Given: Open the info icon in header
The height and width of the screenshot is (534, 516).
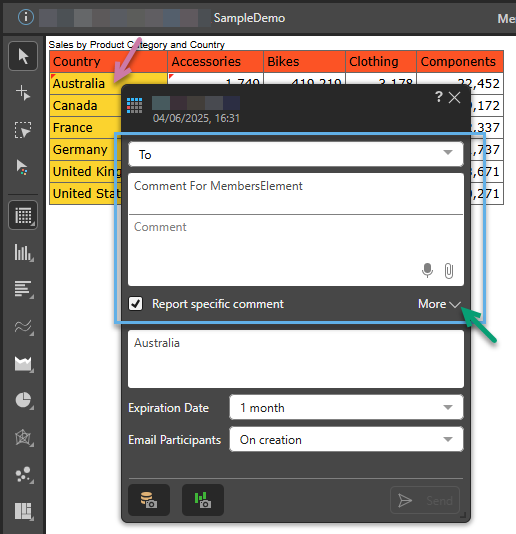Looking at the screenshot, I should point(26,17).
